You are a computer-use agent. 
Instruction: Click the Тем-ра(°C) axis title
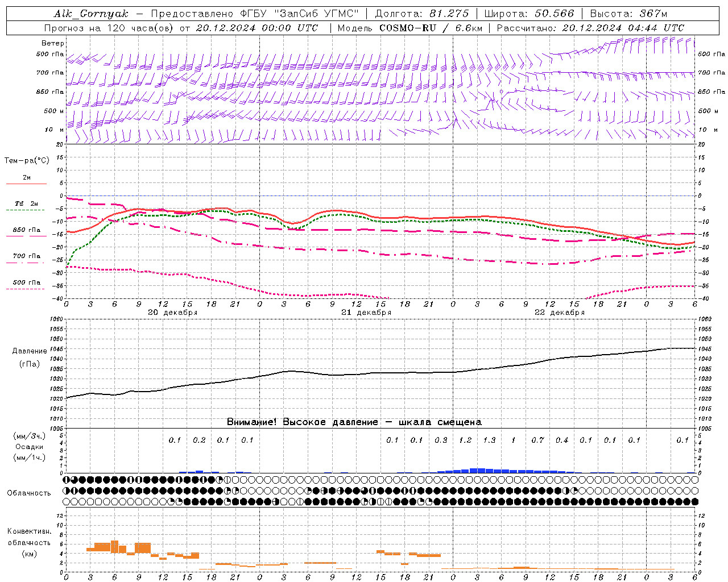point(27,161)
